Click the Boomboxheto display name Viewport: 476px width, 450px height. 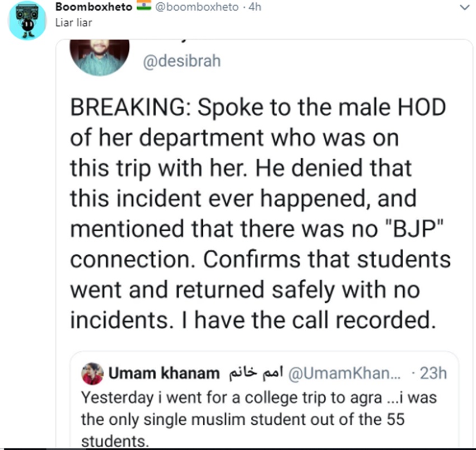(x=95, y=7)
